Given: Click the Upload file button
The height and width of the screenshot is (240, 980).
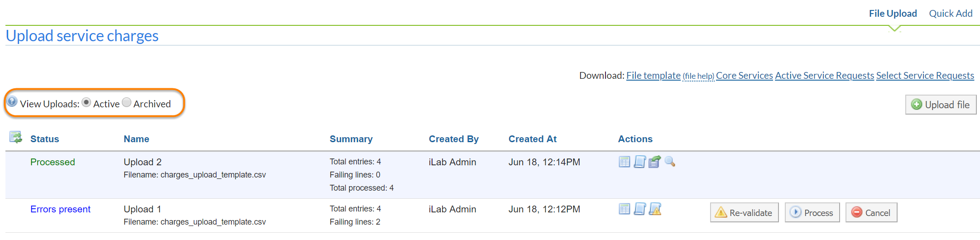Looking at the screenshot, I should [x=941, y=105].
